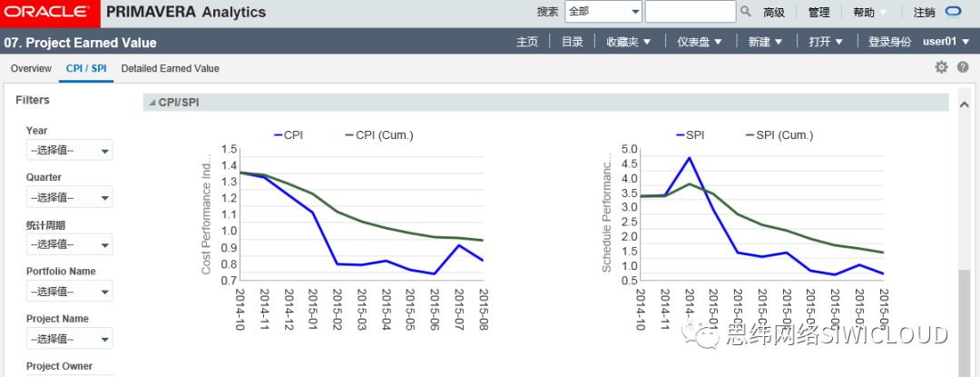Open the user01 account menu
980x377 pixels.
(946, 42)
